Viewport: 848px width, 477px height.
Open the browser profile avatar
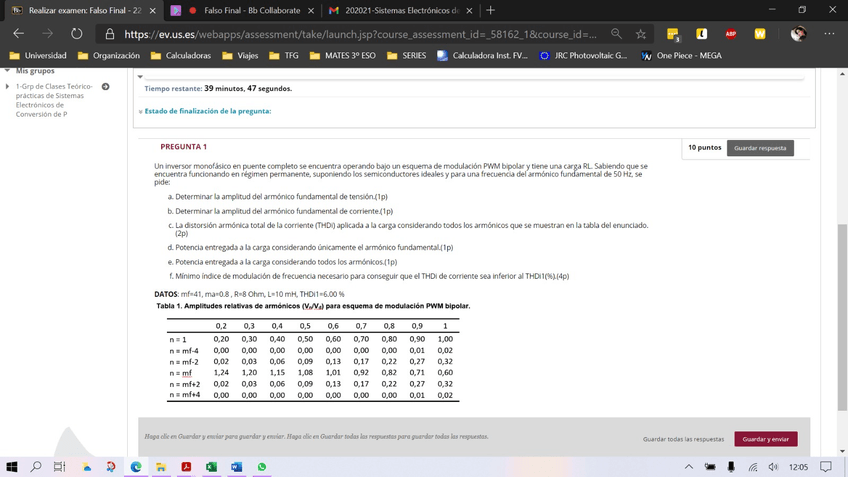tap(798, 34)
